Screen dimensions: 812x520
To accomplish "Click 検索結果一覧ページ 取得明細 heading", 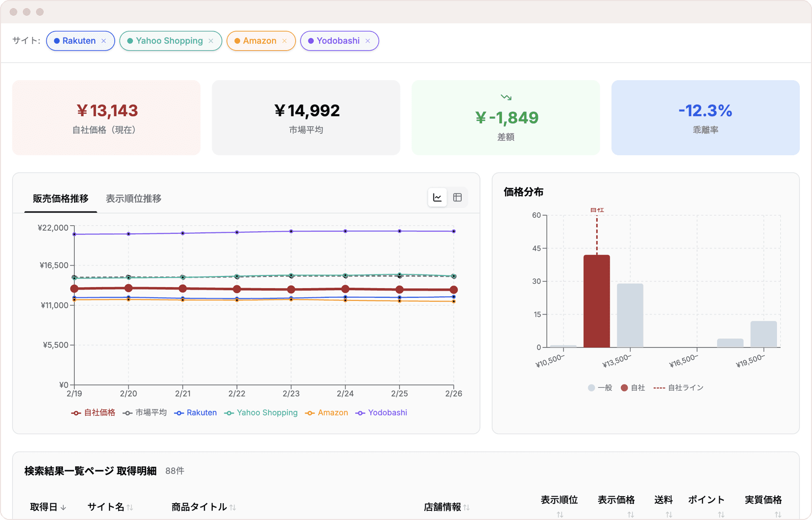I will pos(90,471).
